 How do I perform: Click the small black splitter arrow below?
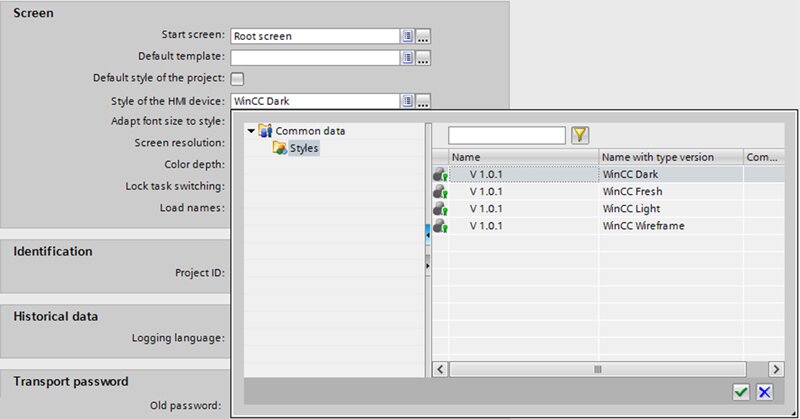(x=428, y=266)
